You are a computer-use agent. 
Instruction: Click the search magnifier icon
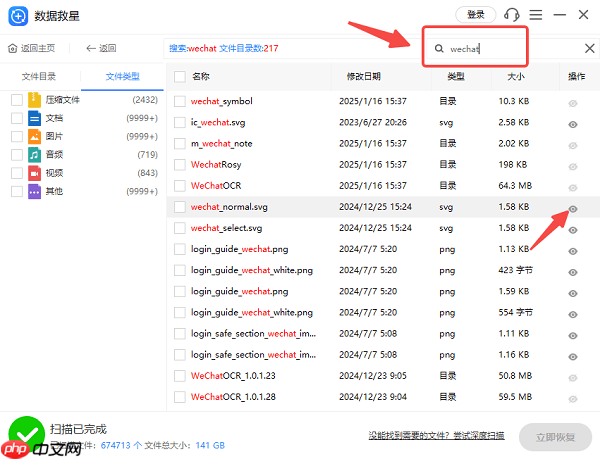[x=439, y=49]
